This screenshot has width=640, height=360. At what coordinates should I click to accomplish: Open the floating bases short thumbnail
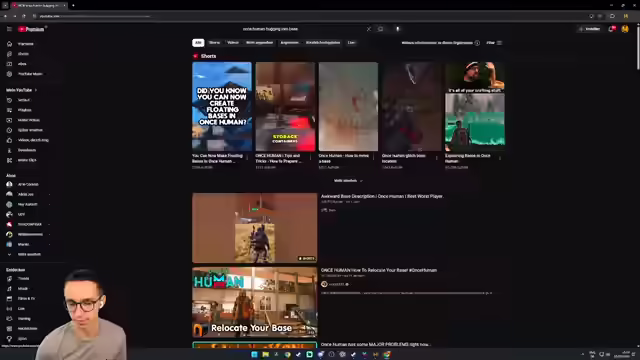pyautogui.click(x=222, y=107)
